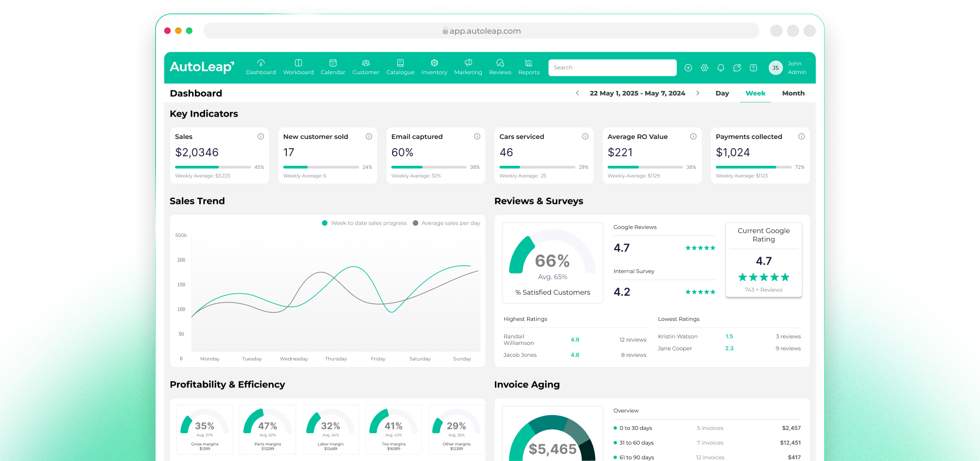The width and height of the screenshot is (980, 461).
Task: Open the chat messages icon
Action: coord(737,68)
